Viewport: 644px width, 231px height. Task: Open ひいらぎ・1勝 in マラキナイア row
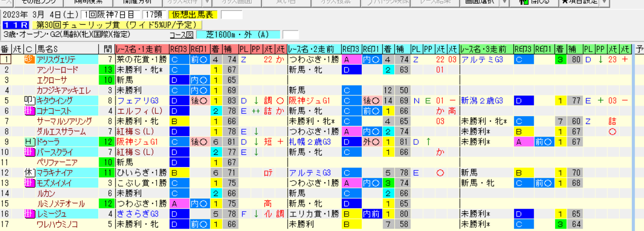[x=141, y=173]
